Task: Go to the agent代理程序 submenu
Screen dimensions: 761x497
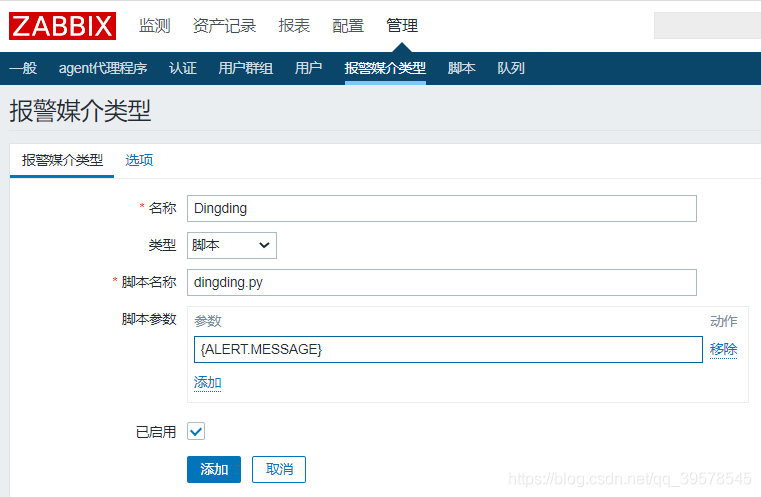Action: coord(103,68)
